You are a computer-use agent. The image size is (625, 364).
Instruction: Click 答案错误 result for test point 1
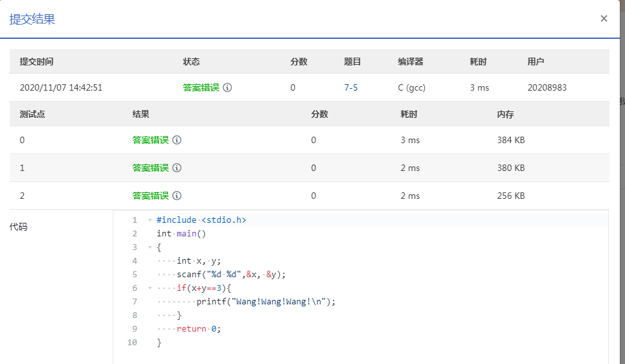pyautogui.click(x=150, y=168)
